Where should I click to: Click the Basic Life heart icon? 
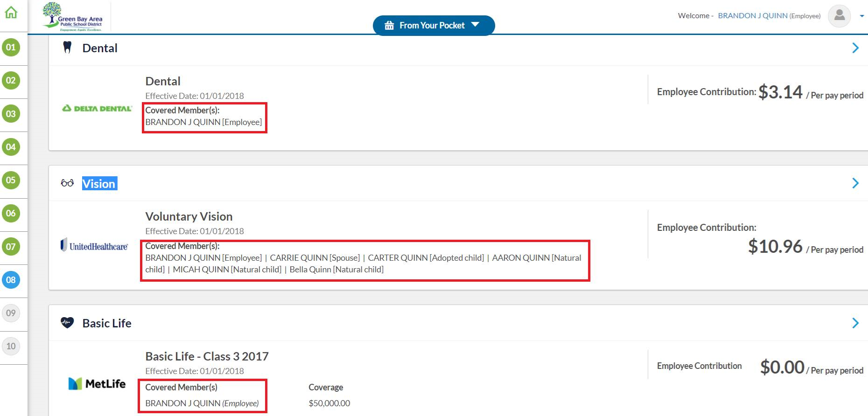[x=67, y=323]
